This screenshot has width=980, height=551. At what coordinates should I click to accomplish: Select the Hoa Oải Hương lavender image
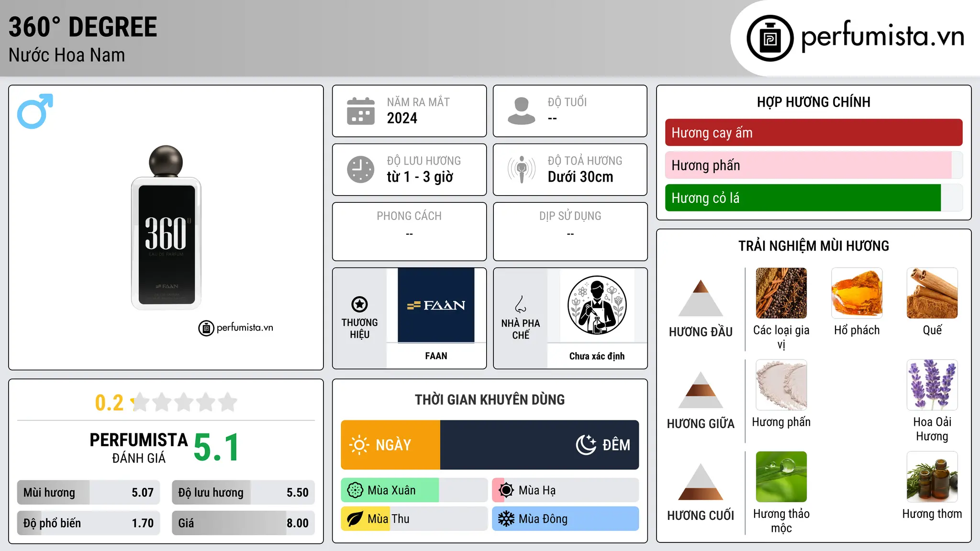(932, 385)
